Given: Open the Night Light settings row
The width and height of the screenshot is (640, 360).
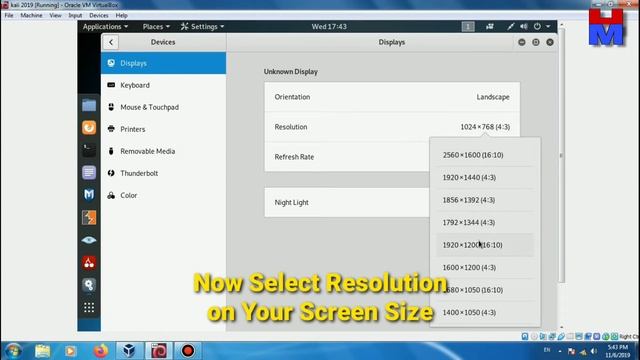Looking at the screenshot, I should coord(347,202).
